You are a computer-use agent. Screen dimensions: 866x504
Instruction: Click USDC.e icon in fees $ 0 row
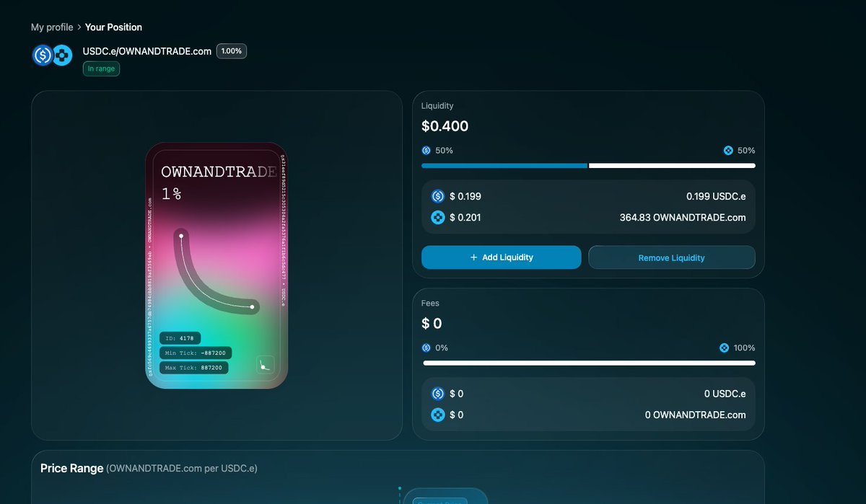(437, 394)
